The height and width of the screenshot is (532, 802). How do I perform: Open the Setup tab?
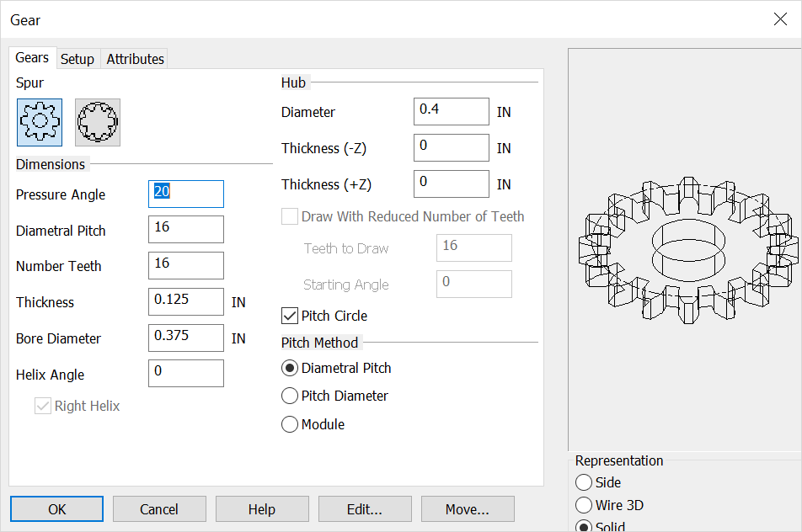[x=78, y=58]
